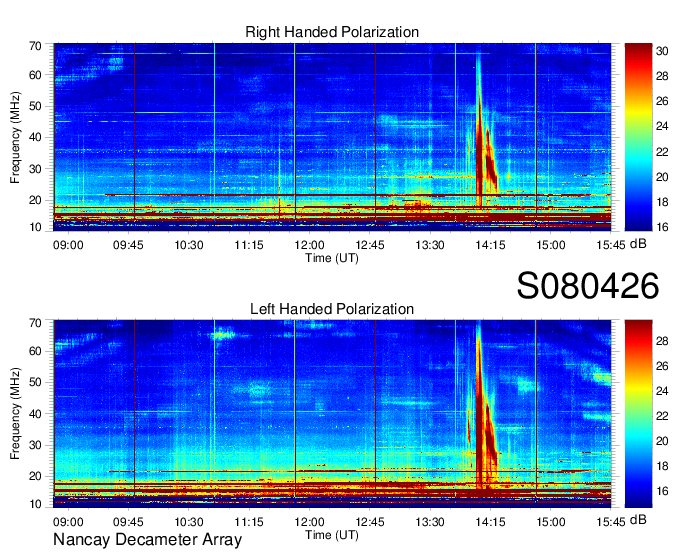Click dB unit label beside right-handed plot

click(x=638, y=244)
